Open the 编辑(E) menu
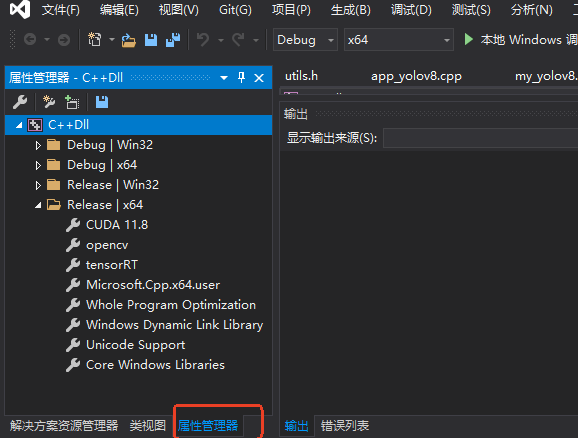Viewport: 578px width, 438px height. pos(119,10)
